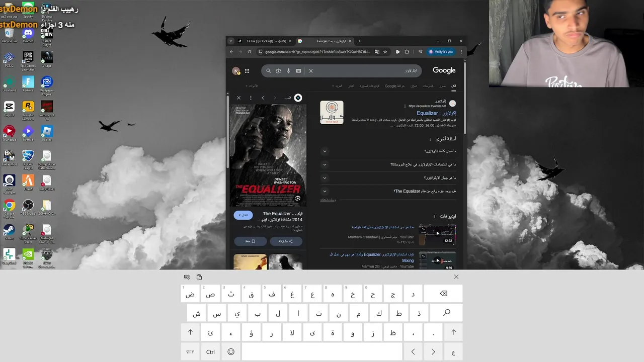The width and height of the screenshot is (644, 362).
Task: Play the 12:32 YouTube video thumbnail
Action: [x=438, y=234]
